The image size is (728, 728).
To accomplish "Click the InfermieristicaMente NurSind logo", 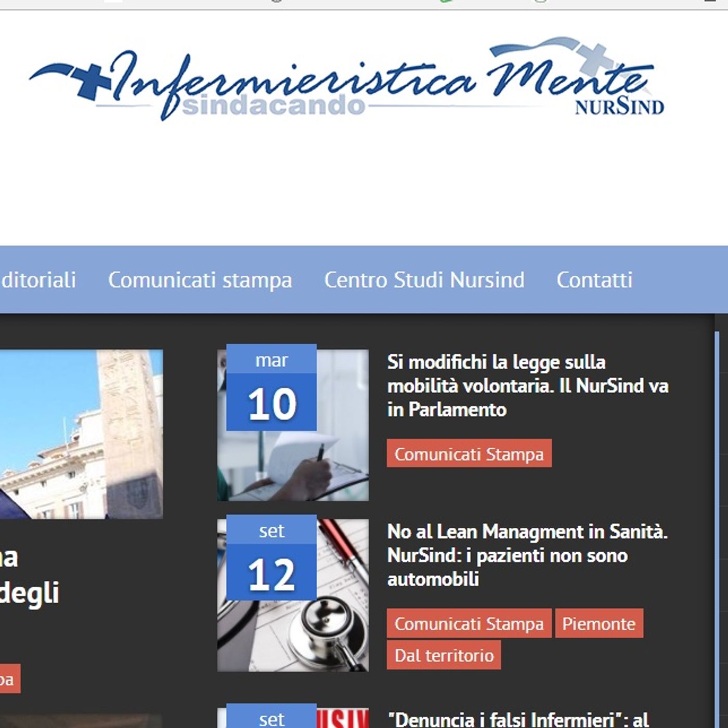I will [347, 79].
